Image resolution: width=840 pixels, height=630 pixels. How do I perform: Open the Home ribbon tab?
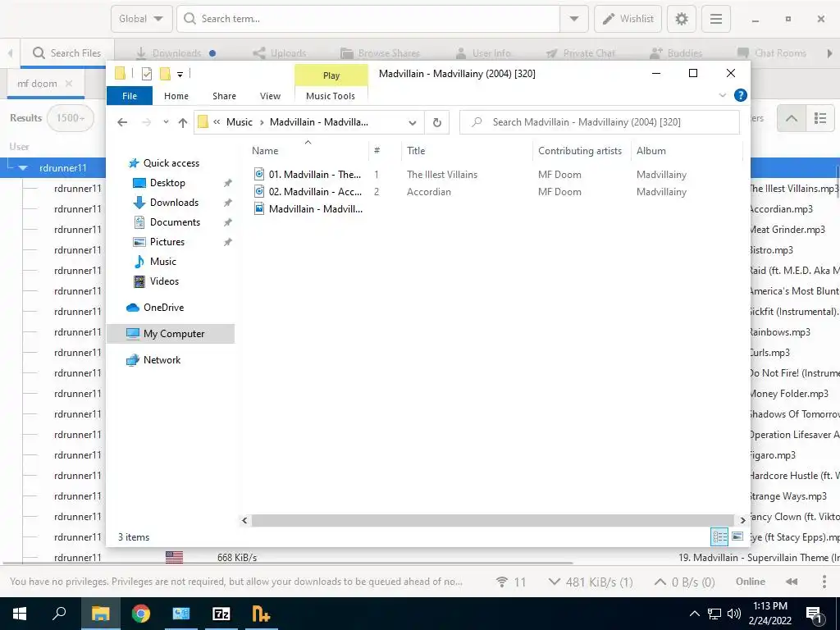coord(176,96)
